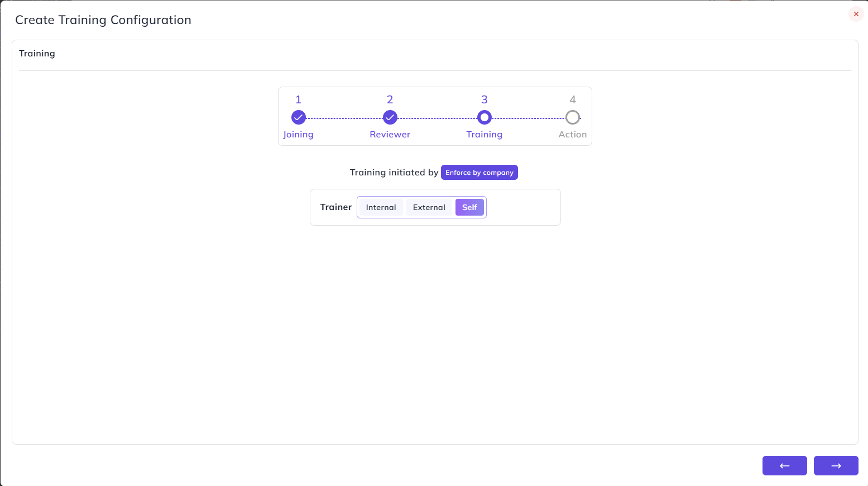Click the Training section heading
Image resolution: width=868 pixels, height=486 pixels.
(37, 54)
